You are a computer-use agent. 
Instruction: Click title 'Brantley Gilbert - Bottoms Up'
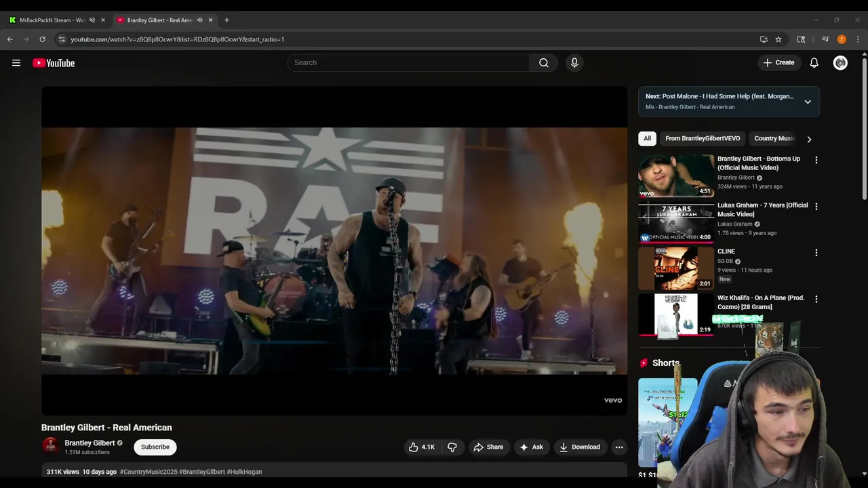[759, 163]
